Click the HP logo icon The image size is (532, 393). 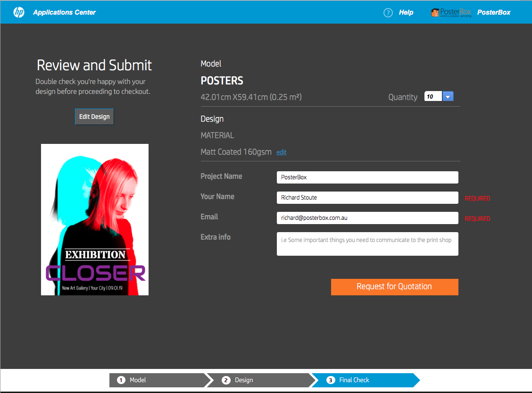[19, 12]
